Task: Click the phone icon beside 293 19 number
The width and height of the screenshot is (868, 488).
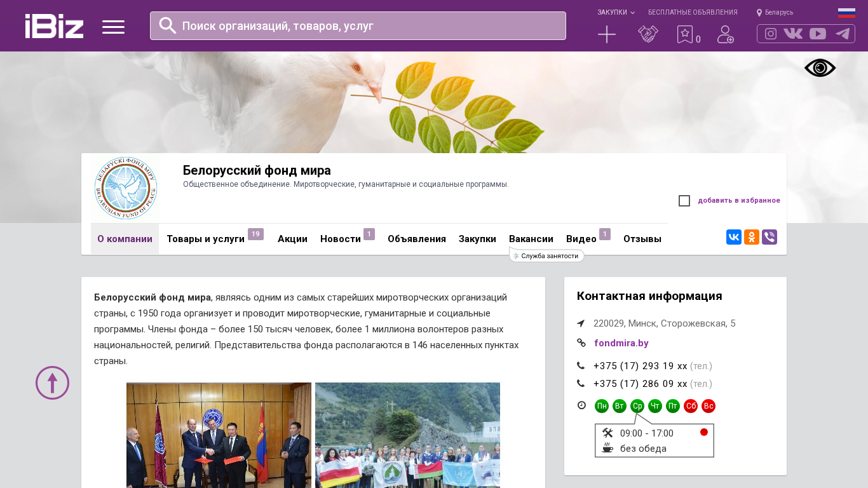Action: click(x=581, y=365)
